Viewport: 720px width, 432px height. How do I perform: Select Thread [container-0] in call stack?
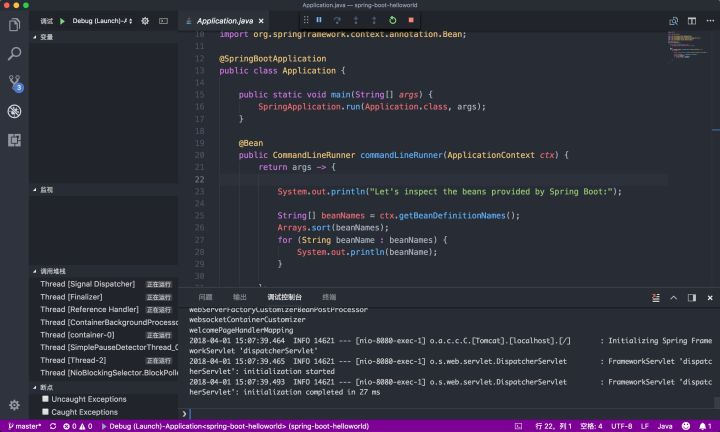(x=104, y=335)
